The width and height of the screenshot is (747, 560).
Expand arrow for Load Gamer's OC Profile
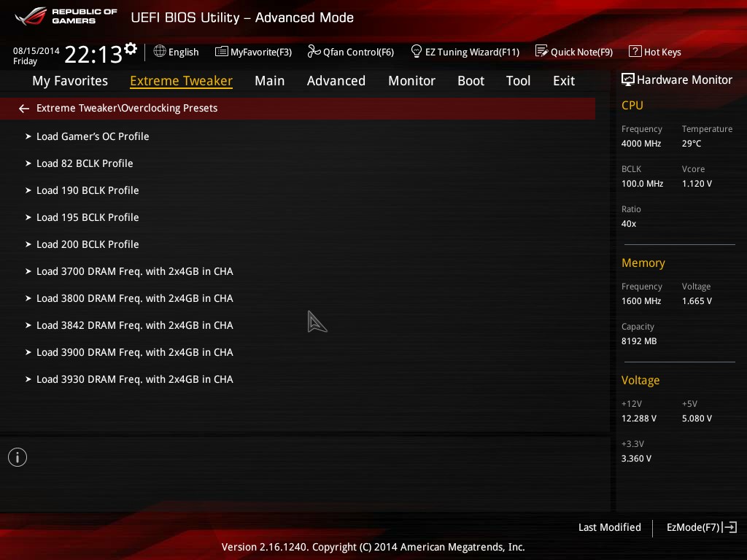(x=28, y=136)
